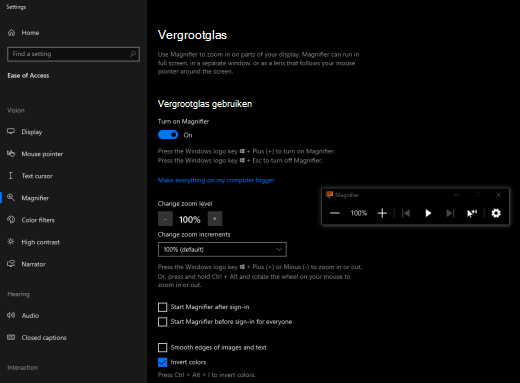520x383 pixels.
Task: Close the Magnifier toolbar window
Action: point(498,195)
